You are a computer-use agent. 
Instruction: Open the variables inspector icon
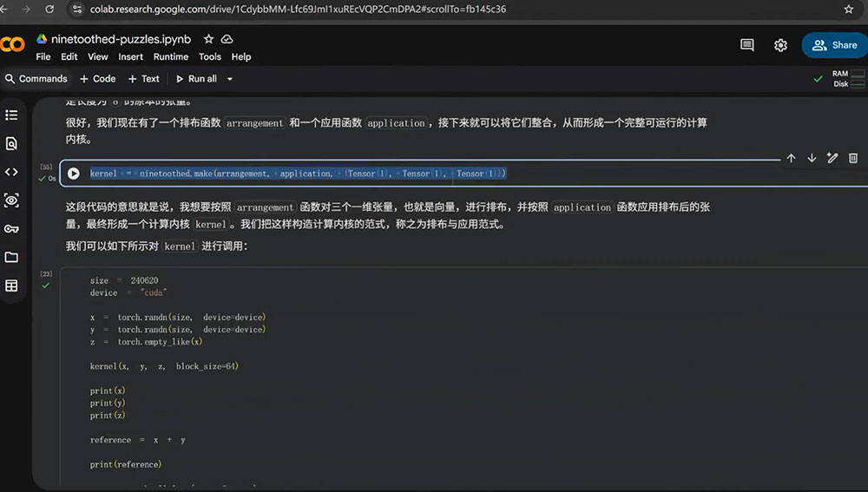[x=11, y=200]
